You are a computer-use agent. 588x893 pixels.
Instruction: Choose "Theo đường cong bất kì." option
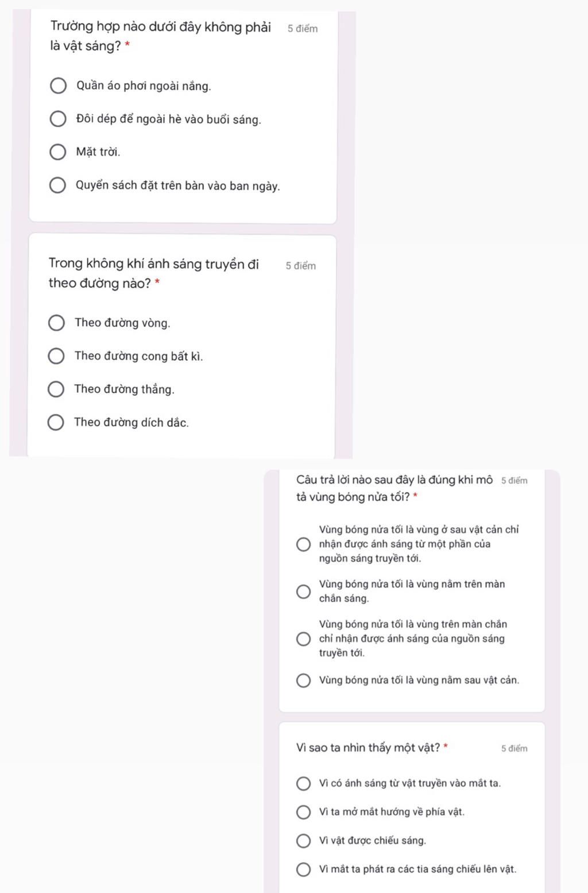(56, 356)
